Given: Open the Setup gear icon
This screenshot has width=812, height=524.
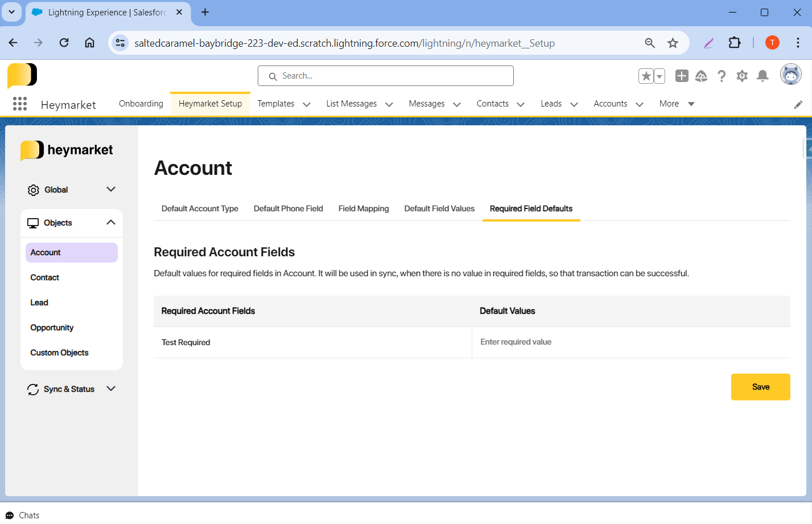Looking at the screenshot, I should click(x=742, y=76).
